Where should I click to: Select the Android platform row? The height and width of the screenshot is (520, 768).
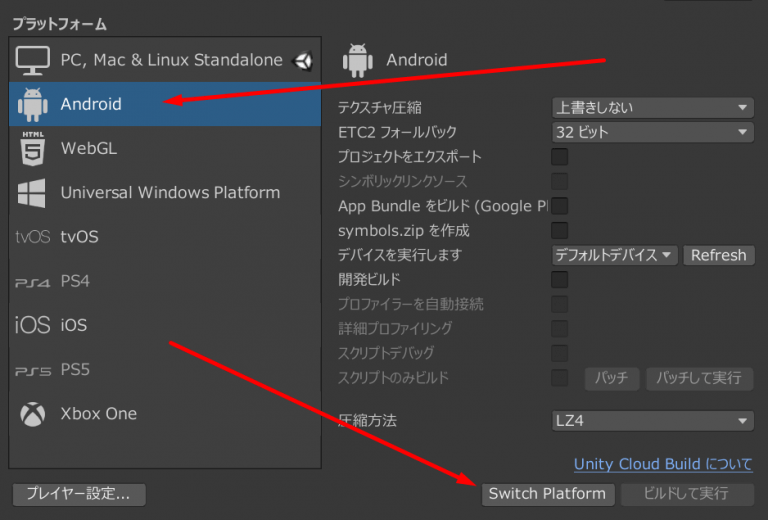pos(165,104)
